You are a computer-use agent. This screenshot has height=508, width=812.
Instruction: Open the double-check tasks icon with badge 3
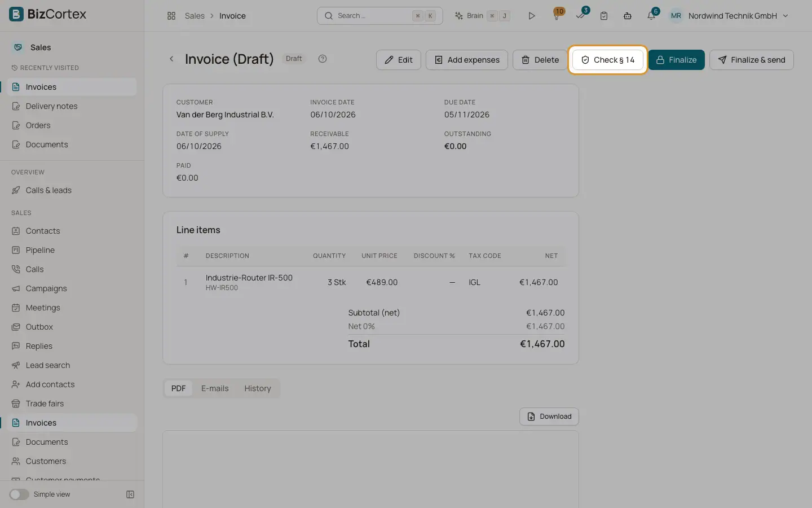[580, 16]
